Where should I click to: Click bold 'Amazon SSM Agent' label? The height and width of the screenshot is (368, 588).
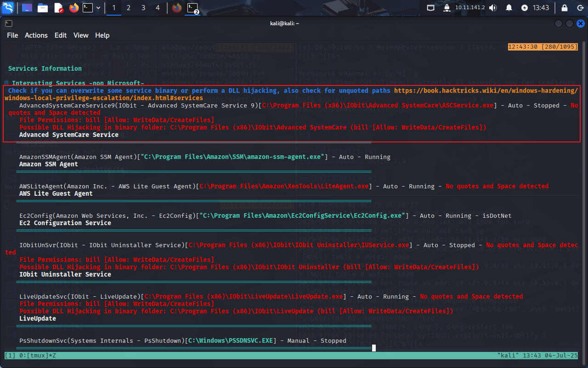click(x=49, y=164)
